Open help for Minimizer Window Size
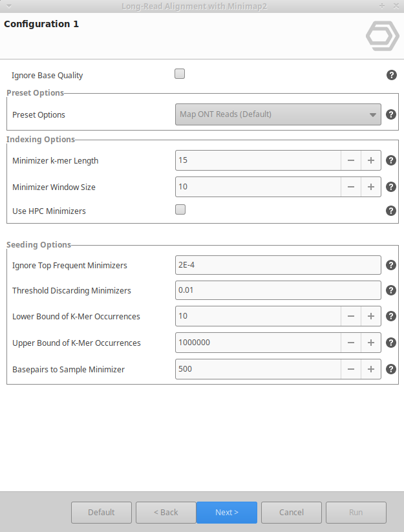The width and height of the screenshot is (404, 532). click(391, 187)
